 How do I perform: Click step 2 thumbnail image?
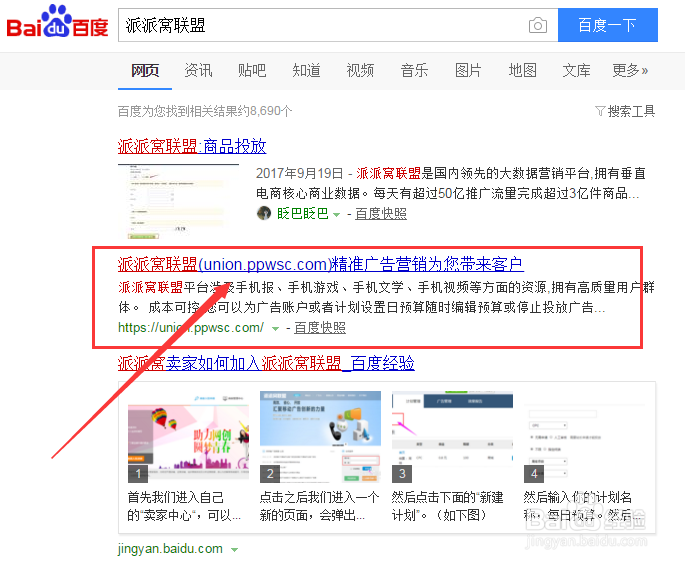coord(320,437)
